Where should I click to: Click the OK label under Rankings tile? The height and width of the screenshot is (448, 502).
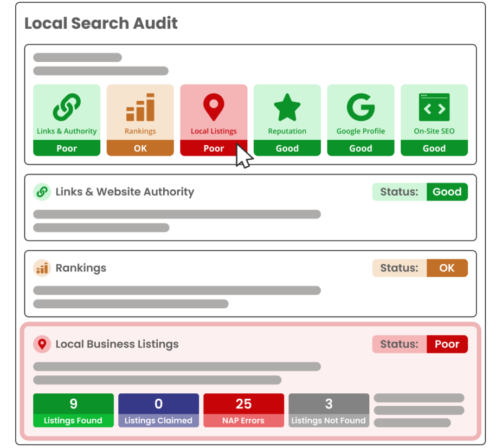(x=140, y=148)
